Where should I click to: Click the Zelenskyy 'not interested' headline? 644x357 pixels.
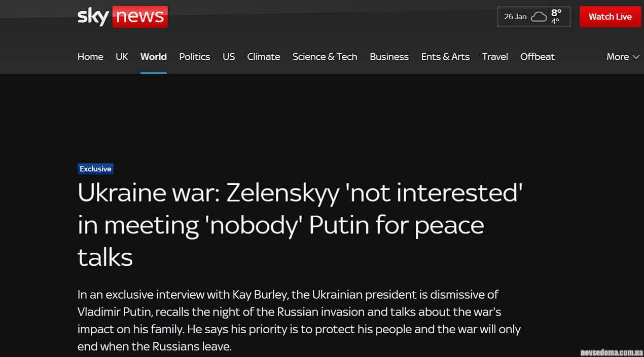299,224
